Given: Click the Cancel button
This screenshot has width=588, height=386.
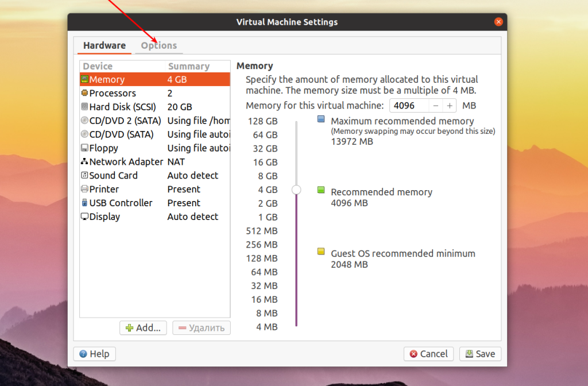Looking at the screenshot, I should click(x=428, y=354).
